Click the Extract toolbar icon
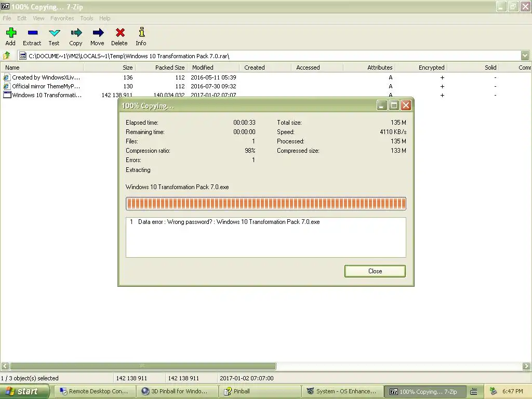 (33, 33)
